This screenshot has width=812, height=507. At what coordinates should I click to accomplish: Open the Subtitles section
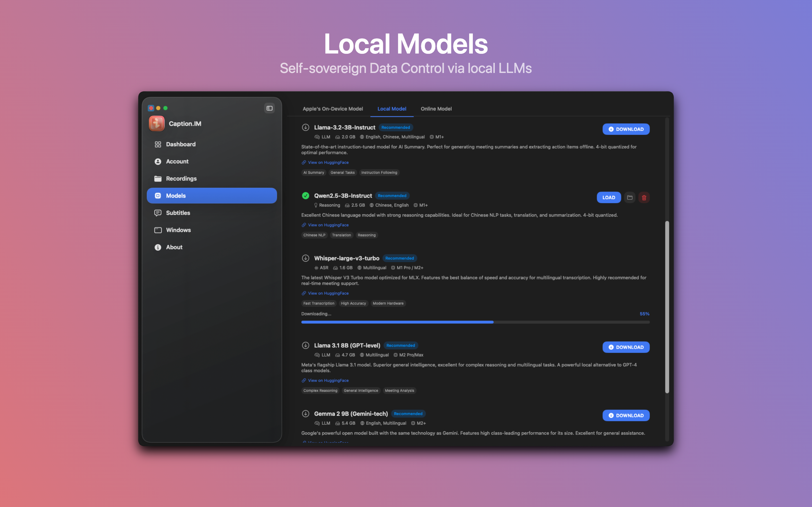click(178, 213)
